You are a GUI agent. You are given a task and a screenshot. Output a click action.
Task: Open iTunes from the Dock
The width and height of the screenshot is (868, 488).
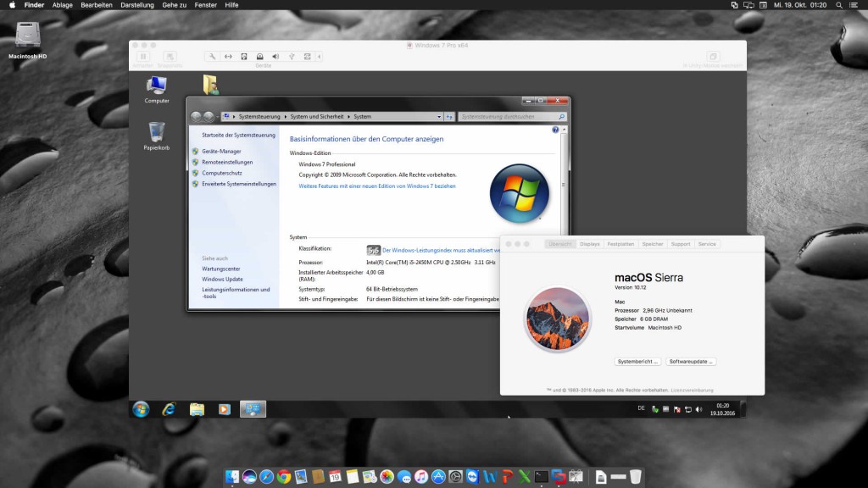[x=421, y=476]
